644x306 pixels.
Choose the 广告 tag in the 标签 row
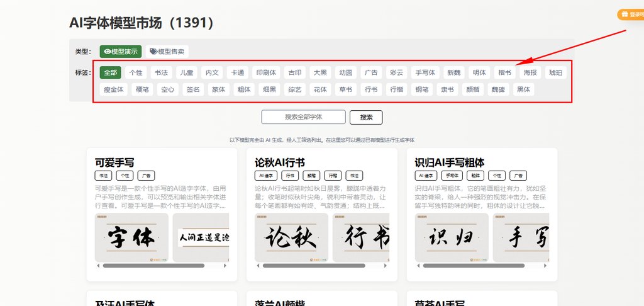click(371, 73)
